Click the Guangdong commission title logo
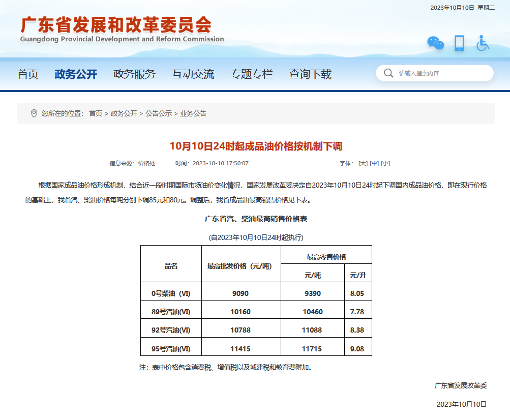The width and height of the screenshot is (510, 420). point(122,29)
